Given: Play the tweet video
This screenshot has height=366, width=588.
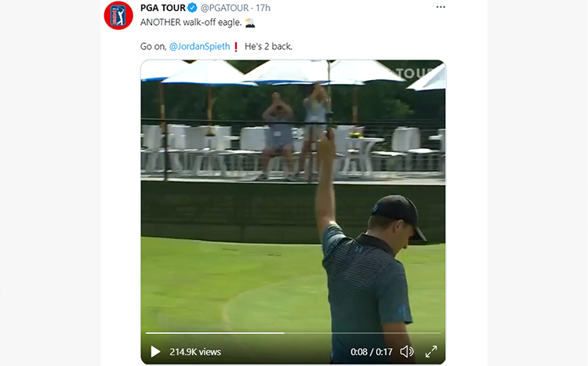Looking at the screenshot, I should click(155, 352).
